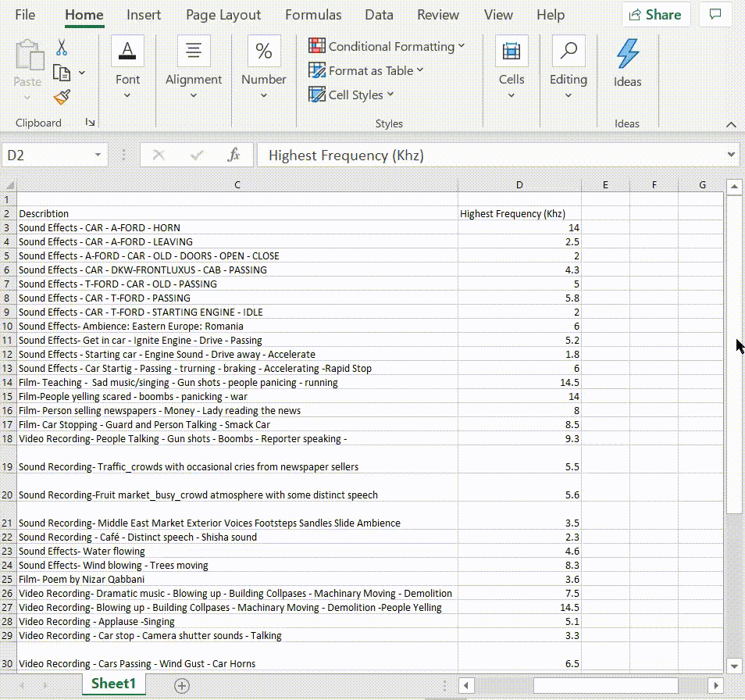Image resolution: width=745 pixels, height=700 pixels.
Task: Switch to the Review tab
Action: pos(437,15)
